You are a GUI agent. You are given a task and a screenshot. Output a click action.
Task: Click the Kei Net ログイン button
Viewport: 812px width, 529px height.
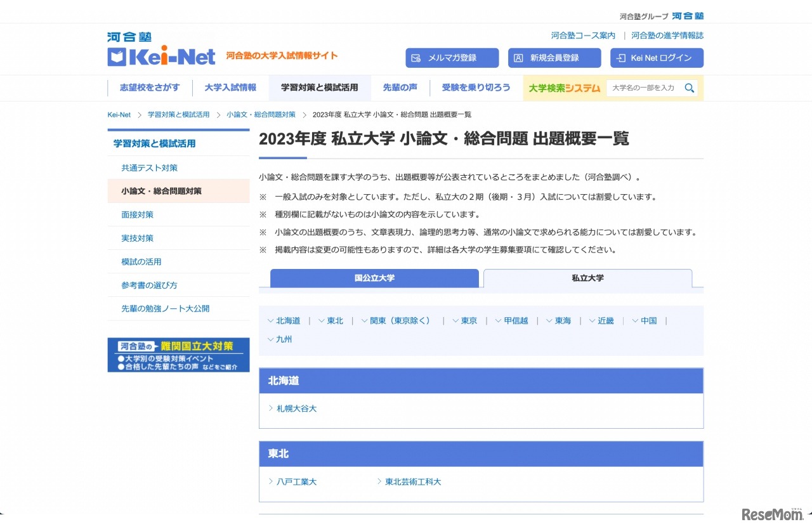(657, 58)
